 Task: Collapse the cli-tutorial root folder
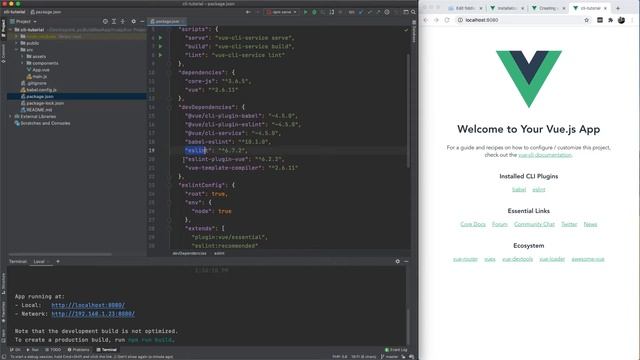pyautogui.click(x=11, y=30)
